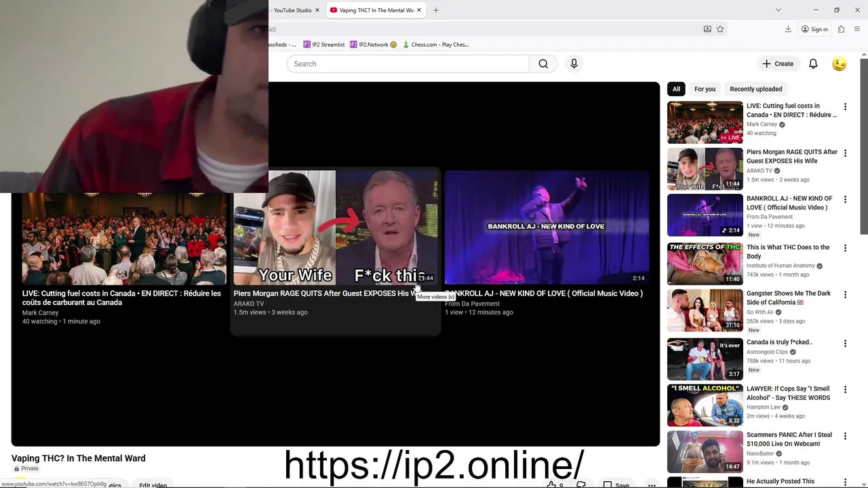Image resolution: width=868 pixels, height=488 pixels.
Task: Play end-screen BANKROLL AJ - NEW KIND OF LOVE thumbnail
Action: (547, 228)
